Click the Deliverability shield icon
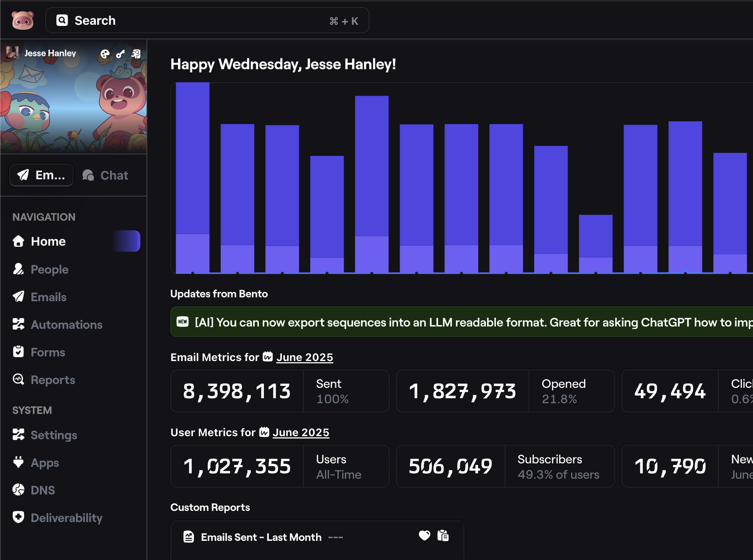Screen dimensions: 753x560 18,517
